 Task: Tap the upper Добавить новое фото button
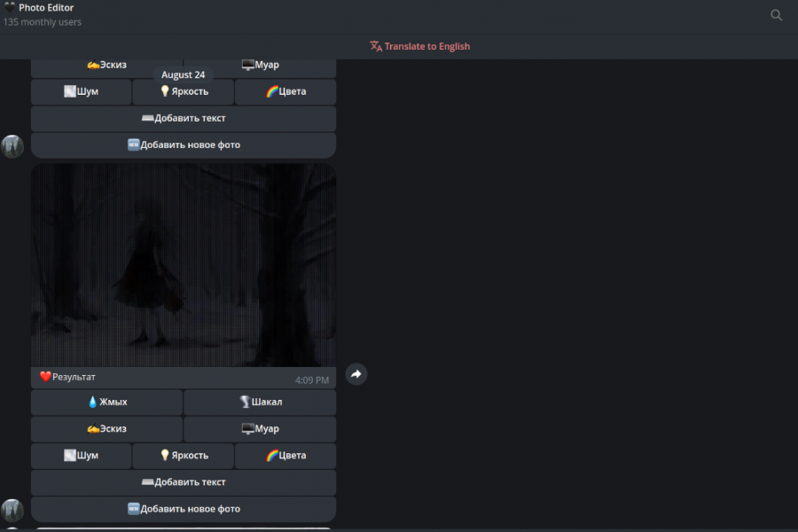click(x=184, y=145)
